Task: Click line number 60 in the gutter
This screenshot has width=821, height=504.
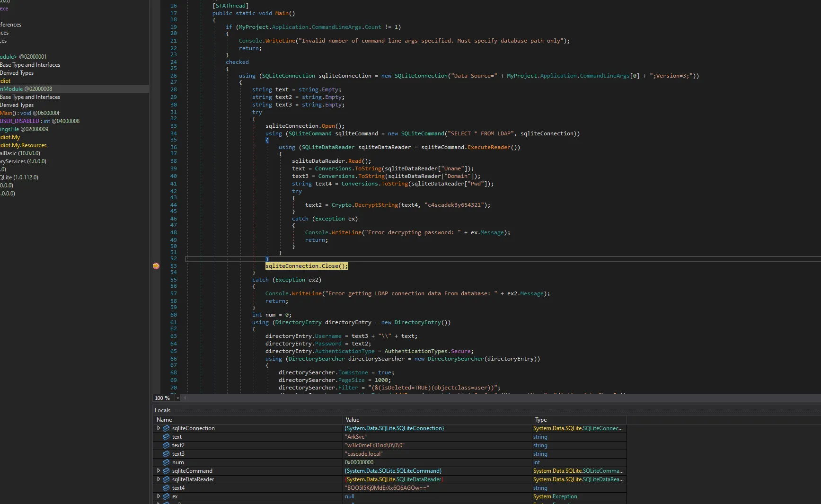Action: (x=174, y=315)
